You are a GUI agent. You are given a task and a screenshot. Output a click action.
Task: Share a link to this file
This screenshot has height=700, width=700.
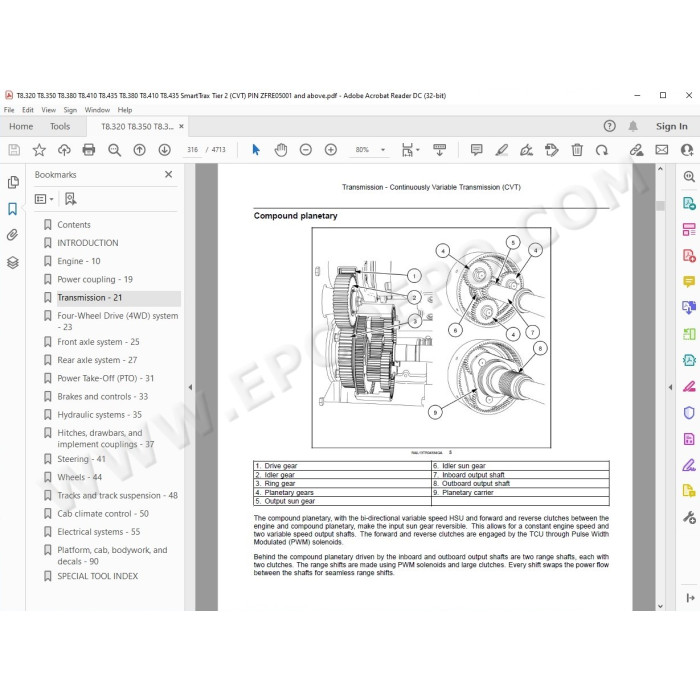pos(636,150)
